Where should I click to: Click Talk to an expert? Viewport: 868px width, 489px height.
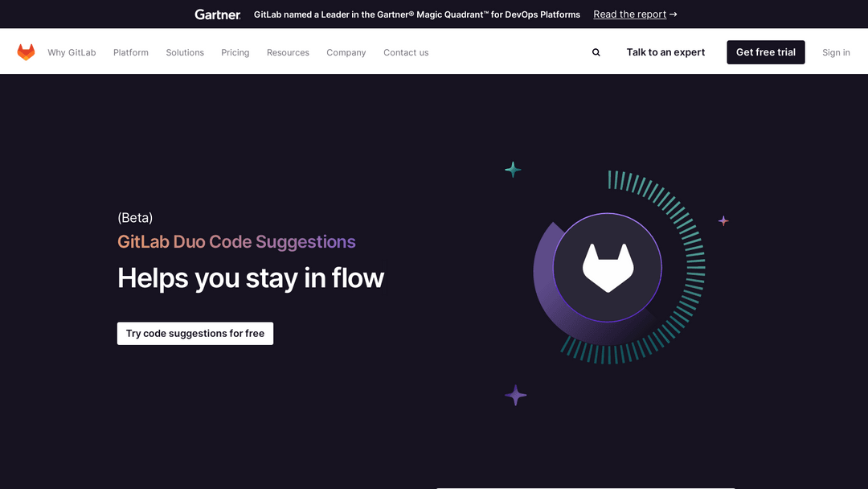click(665, 52)
